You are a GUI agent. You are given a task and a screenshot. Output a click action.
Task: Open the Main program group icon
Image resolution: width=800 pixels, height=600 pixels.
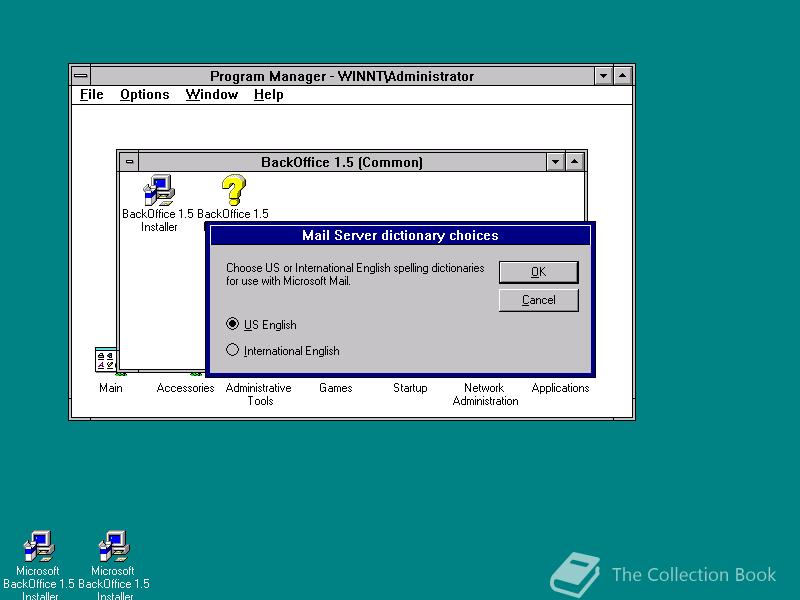coord(106,359)
